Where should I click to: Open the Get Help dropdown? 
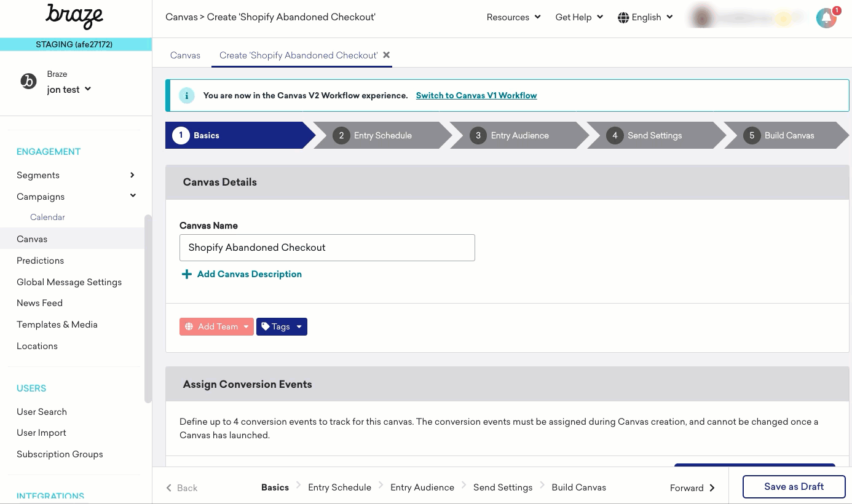click(579, 17)
